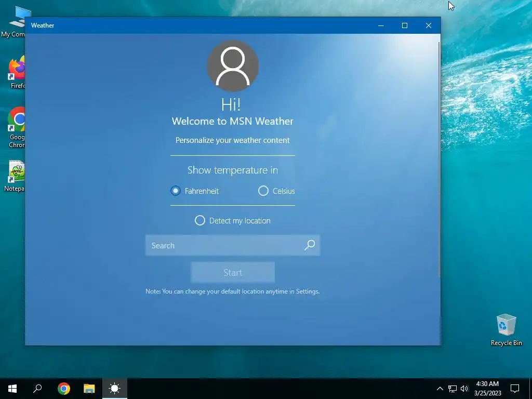Screen dimensions: 532x399
Task: Show hidden system tray icons
Action: click(440, 389)
